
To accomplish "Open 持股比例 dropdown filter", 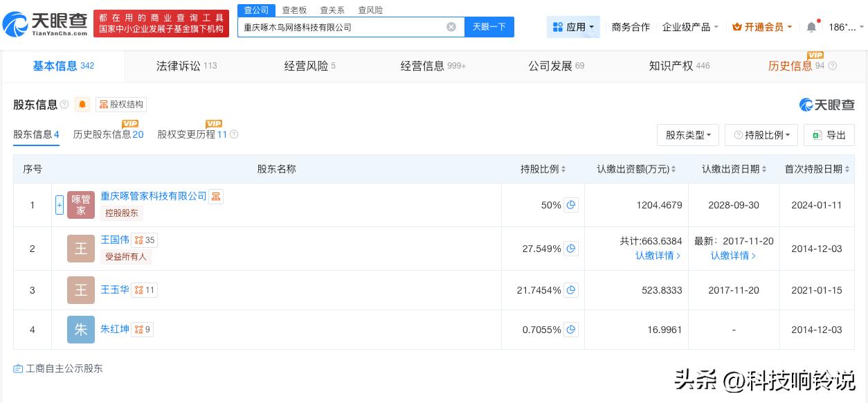I will click(x=761, y=135).
